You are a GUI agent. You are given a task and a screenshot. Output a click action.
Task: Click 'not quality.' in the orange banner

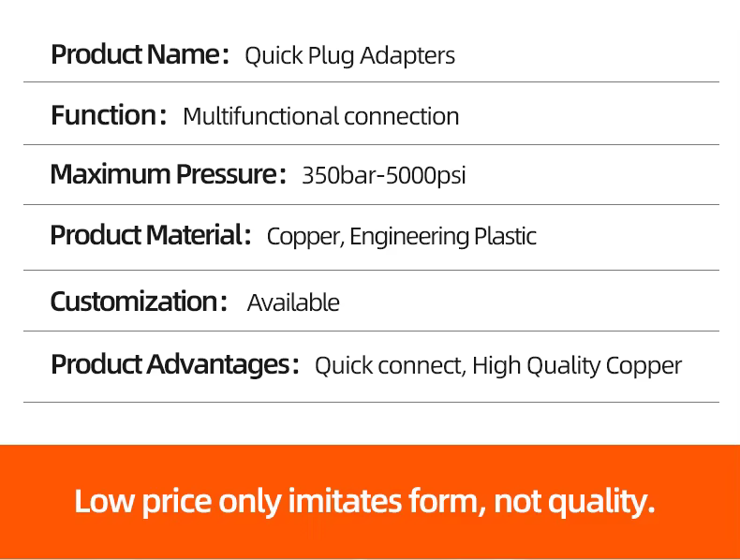(574, 502)
